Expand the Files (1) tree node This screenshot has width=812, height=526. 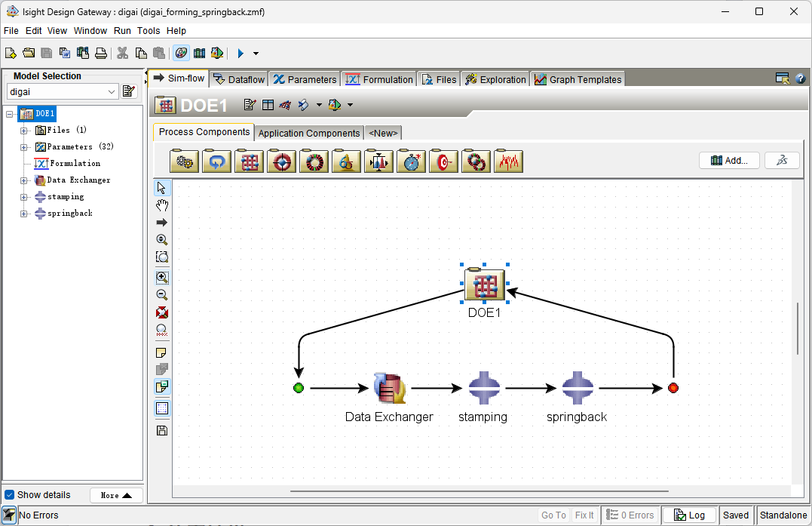[x=24, y=131]
